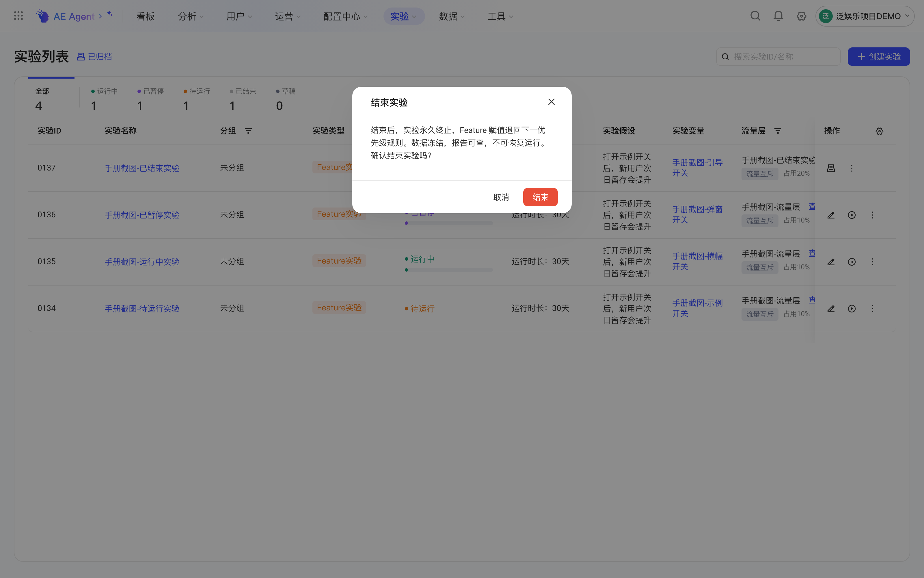Viewport: 924px width, 578px height.
Task: Expand the 用户 menu
Action: tap(239, 16)
